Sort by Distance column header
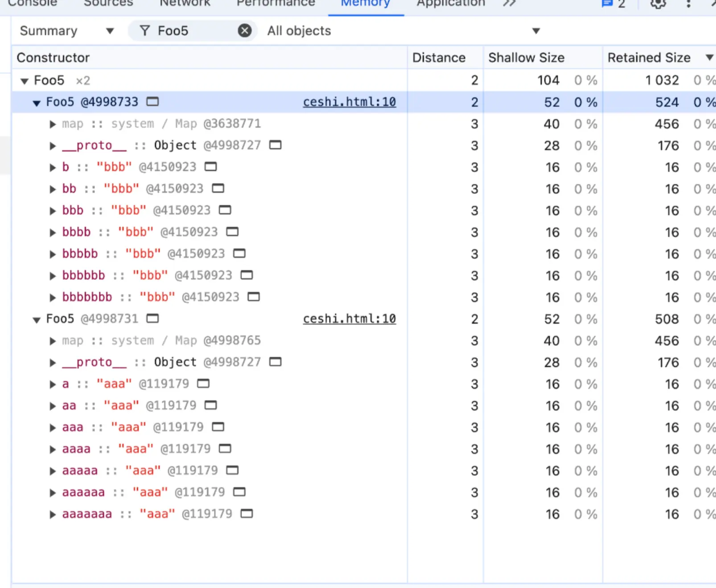Viewport: 716px width, 588px height. (x=445, y=57)
